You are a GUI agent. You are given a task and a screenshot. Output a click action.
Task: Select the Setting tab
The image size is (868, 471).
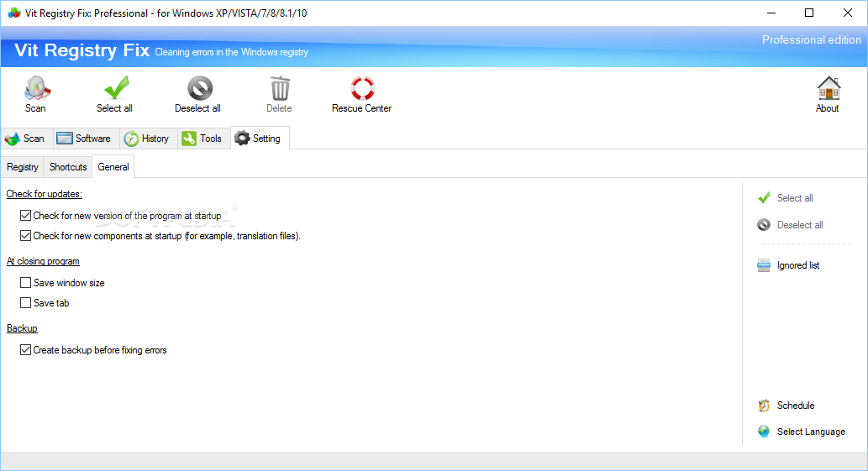259,139
